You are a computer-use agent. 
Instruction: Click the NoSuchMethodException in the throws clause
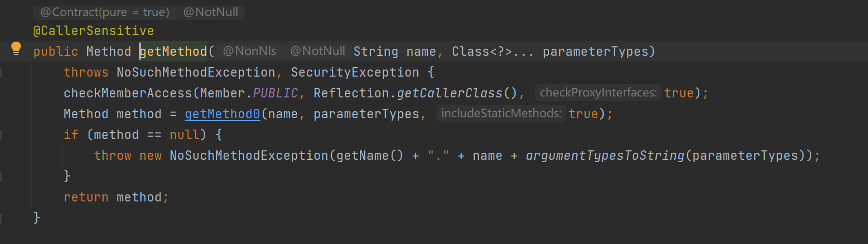196,72
